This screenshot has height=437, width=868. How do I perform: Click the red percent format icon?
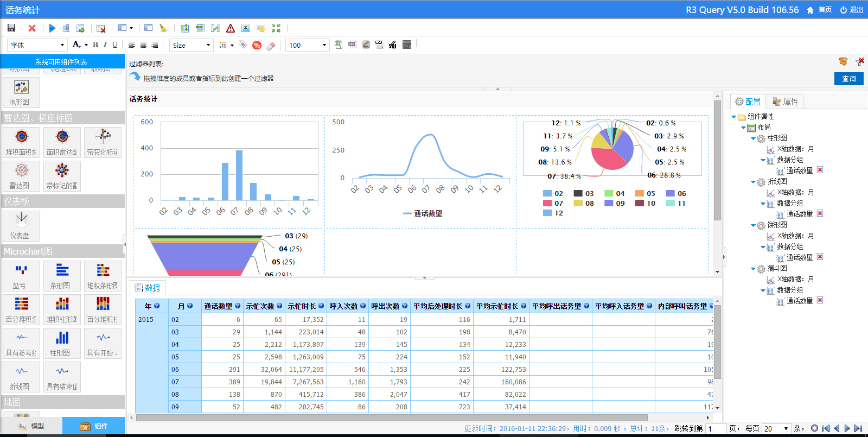pyautogui.click(x=257, y=45)
